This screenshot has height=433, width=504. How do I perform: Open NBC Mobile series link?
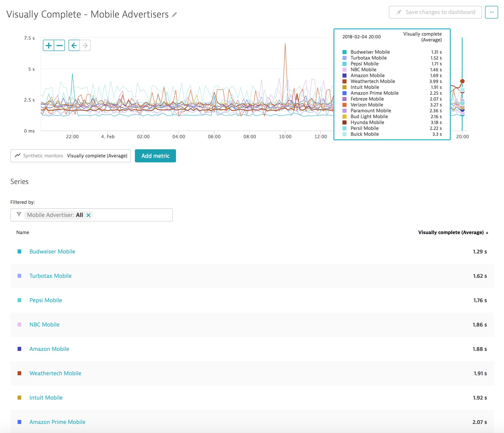(x=44, y=325)
